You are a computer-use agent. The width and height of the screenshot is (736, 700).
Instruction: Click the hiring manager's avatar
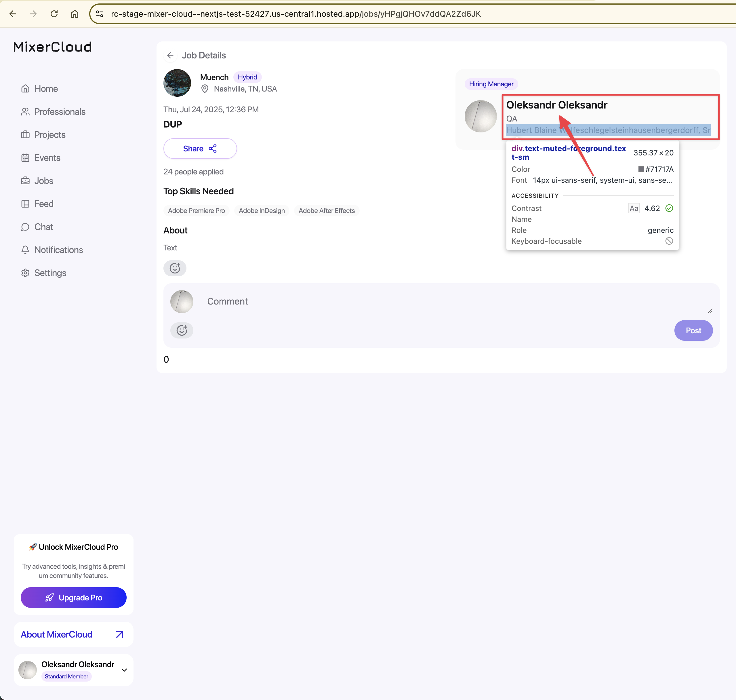point(480,116)
